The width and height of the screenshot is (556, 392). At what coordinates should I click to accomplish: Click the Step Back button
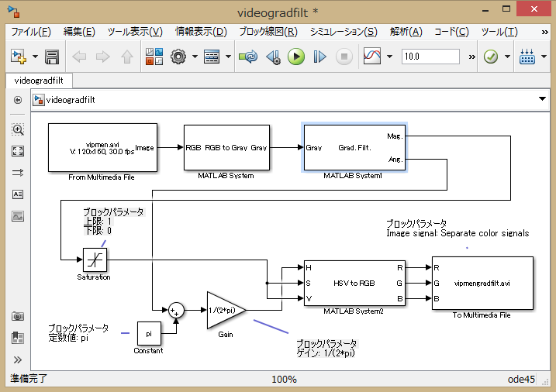tap(273, 57)
